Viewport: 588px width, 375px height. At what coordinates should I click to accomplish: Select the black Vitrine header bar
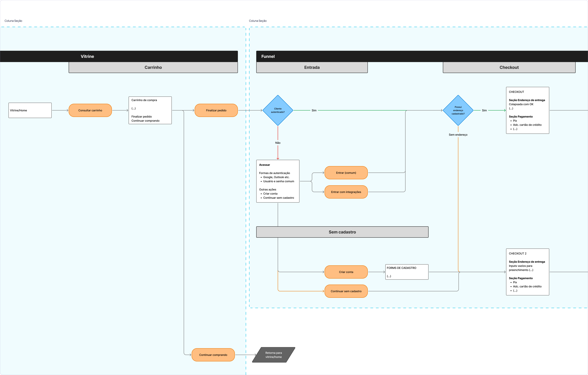pos(119,56)
